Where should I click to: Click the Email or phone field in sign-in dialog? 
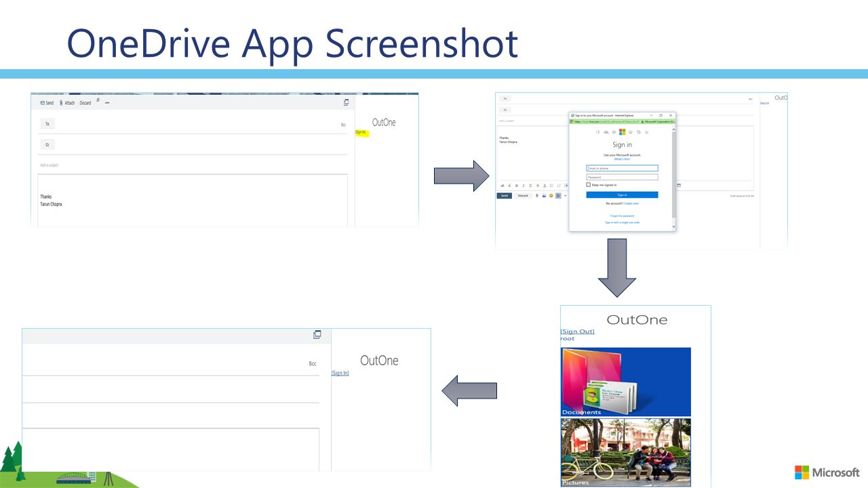622,168
